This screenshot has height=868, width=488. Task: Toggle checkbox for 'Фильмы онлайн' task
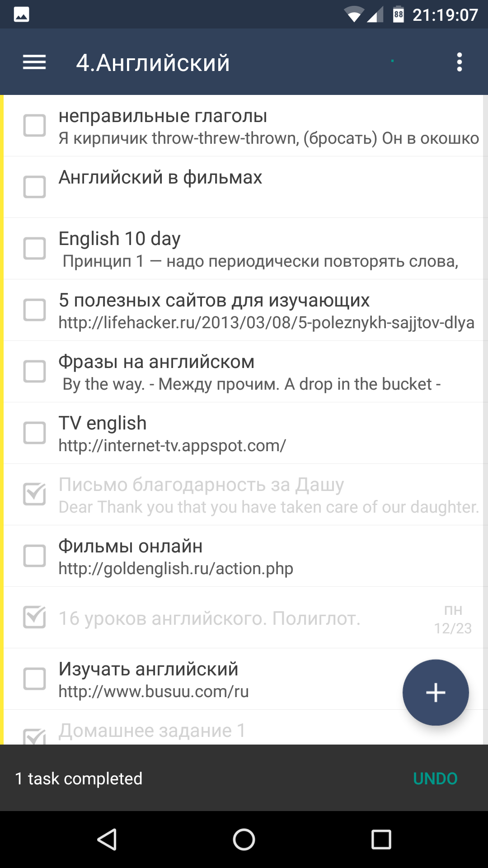click(35, 556)
